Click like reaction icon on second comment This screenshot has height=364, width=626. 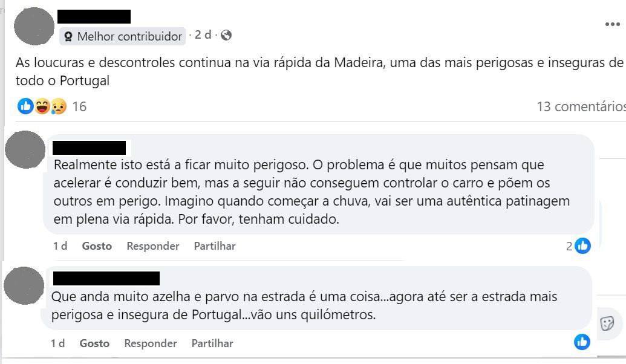582,342
